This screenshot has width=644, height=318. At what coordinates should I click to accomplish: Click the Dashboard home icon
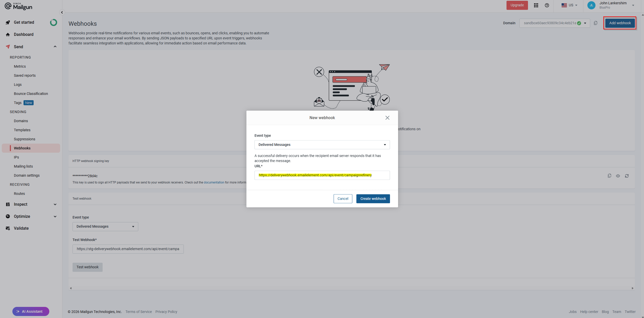tap(8, 35)
